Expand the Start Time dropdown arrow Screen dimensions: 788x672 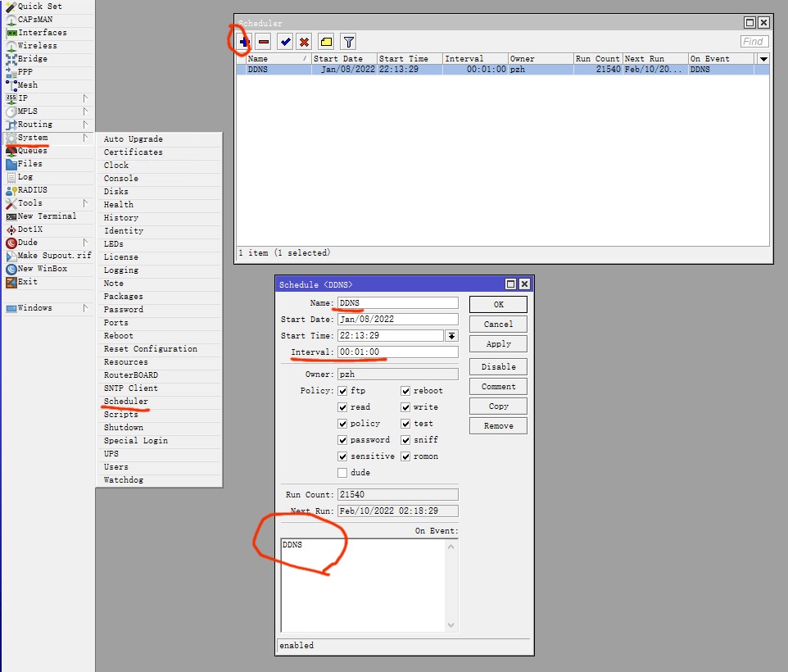[x=451, y=336]
